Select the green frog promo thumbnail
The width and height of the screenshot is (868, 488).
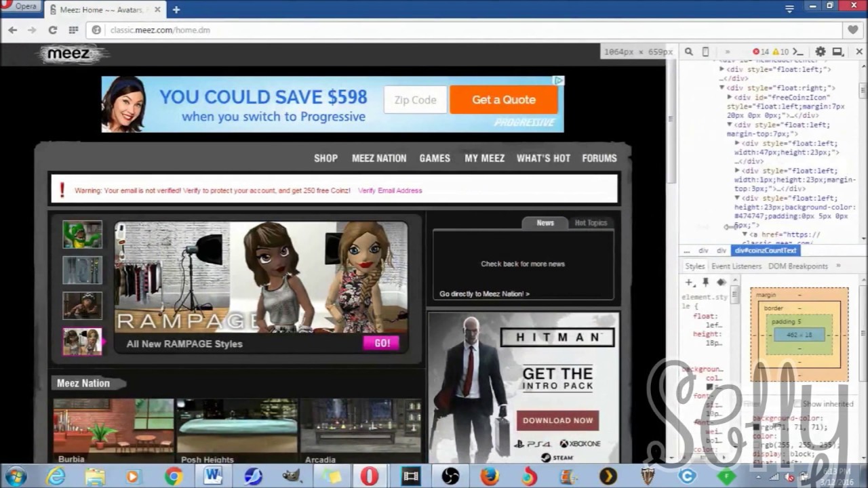tap(82, 235)
